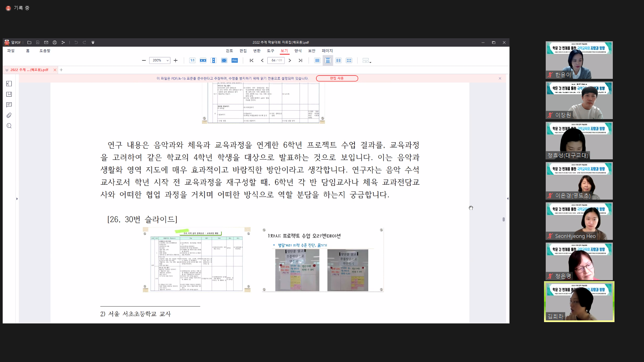Click the undo arrow icon
This screenshot has height=362, width=644.
(x=76, y=43)
